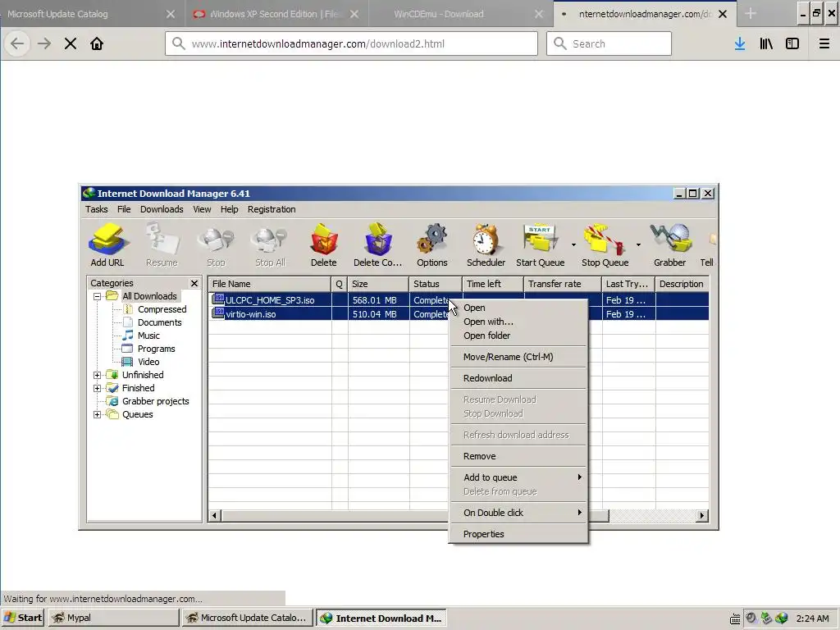Stop page loading with X button
The height and width of the screenshot is (630, 840).
tap(71, 43)
